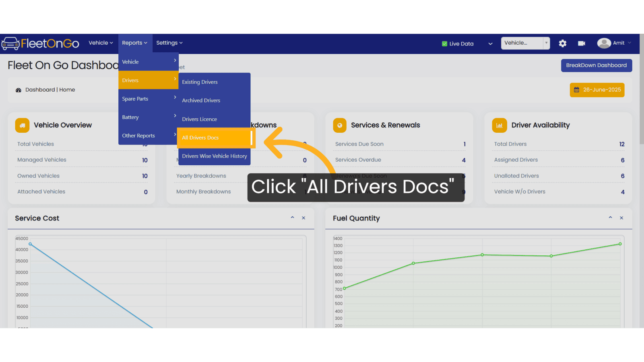Open the settings gear icon
The image size is (644, 362).
pos(563,43)
